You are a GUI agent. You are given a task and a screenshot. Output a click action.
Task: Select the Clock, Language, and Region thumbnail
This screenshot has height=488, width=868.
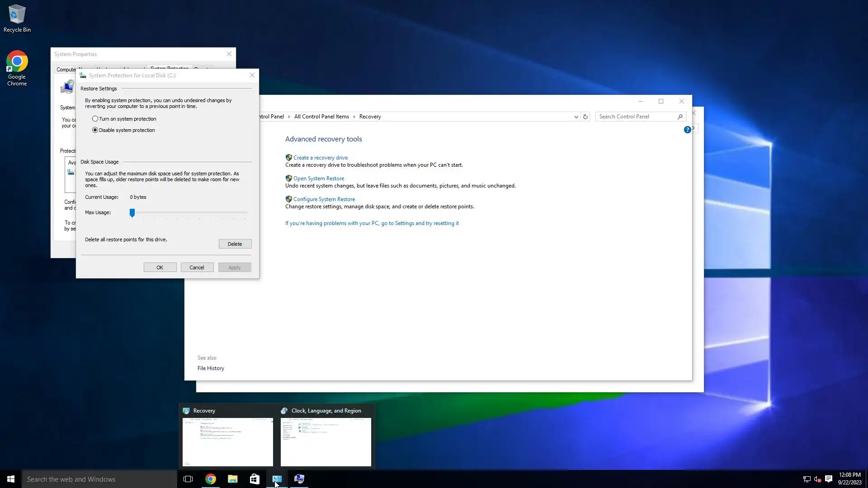point(325,441)
